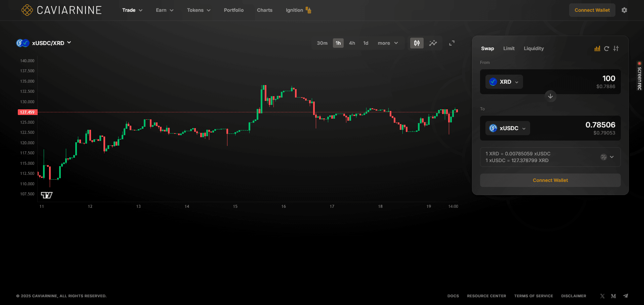Click the $0.79053 value under To amount
Viewport: 644px width, 305px height.
pyautogui.click(x=604, y=133)
